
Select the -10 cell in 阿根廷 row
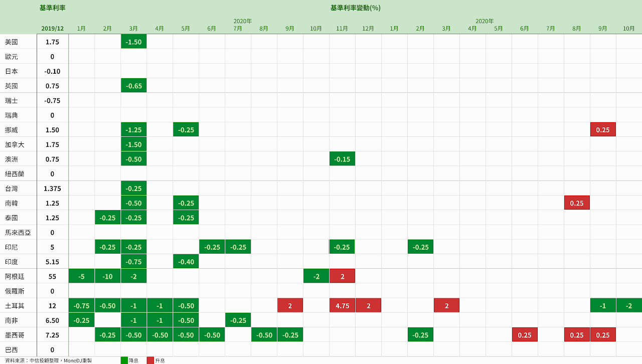tap(107, 276)
